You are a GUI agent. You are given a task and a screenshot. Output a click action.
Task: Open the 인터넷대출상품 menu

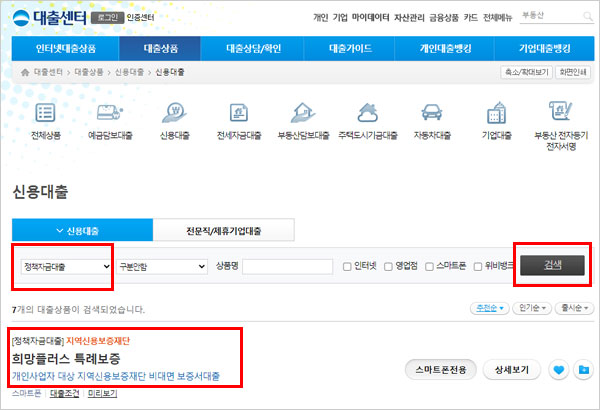point(65,49)
